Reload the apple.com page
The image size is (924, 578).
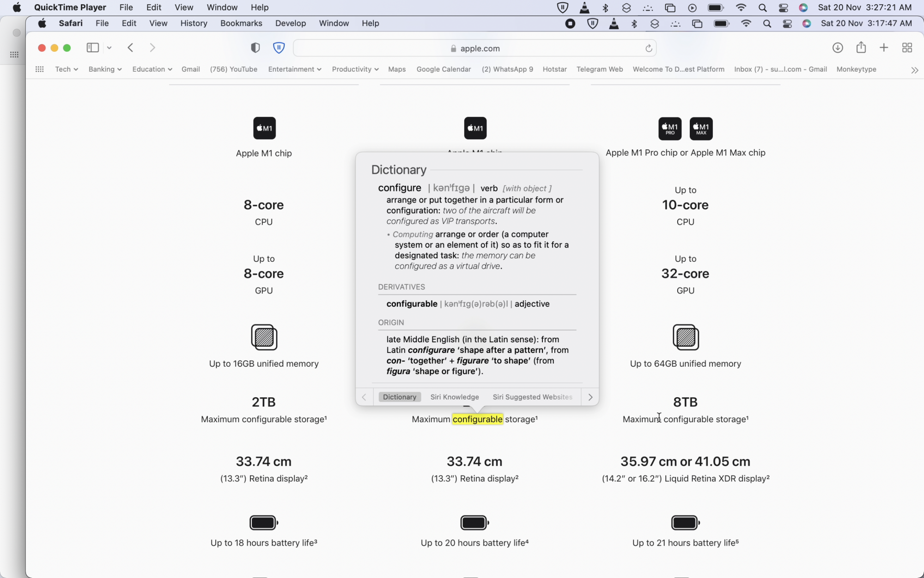point(649,48)
